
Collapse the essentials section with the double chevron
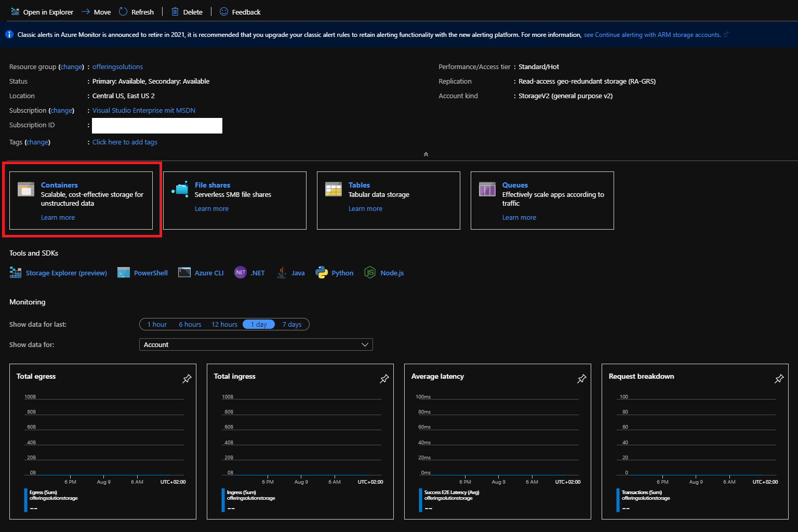pyautogui.click(x=426, y=154)
